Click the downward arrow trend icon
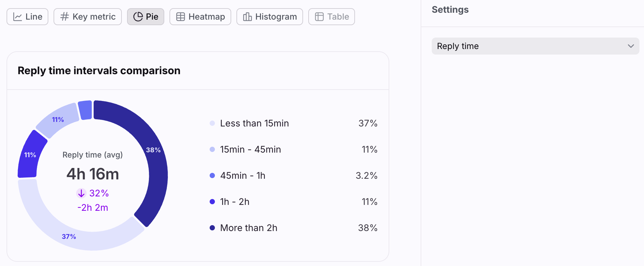Image resolution: width=644 pixels, height=266 pixels. 81,193
